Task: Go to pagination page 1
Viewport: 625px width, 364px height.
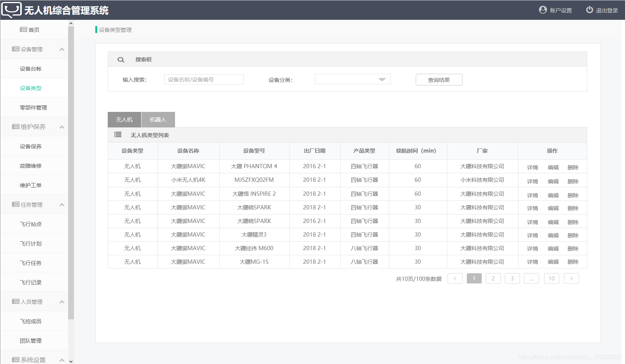Action: tap(474, 279)
